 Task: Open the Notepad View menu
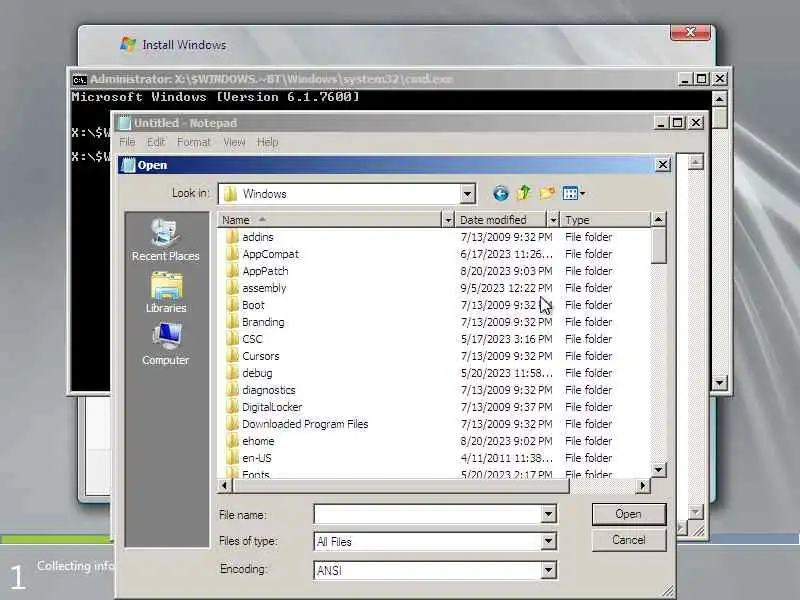point(234,142)
